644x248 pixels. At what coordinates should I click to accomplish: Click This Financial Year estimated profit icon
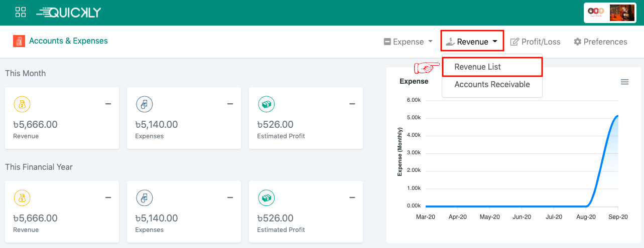(x=266, y=198)
